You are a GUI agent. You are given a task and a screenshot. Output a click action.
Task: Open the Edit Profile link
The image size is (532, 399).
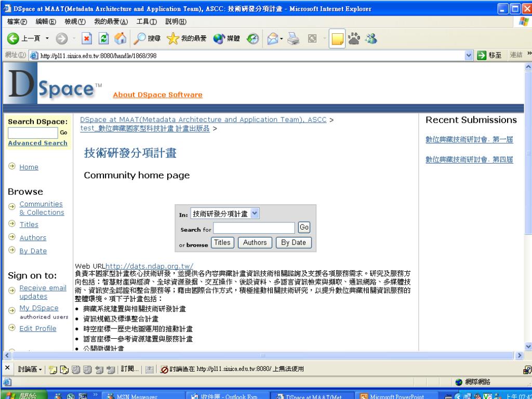coord(37,328)
